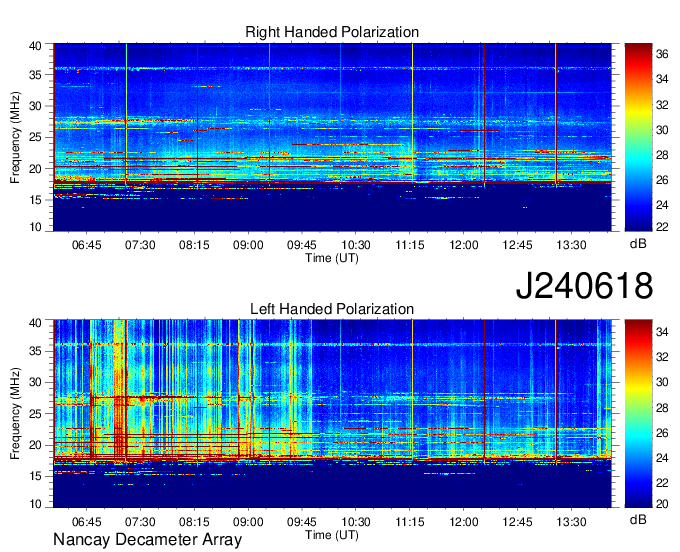Click the J240618 observation label
The image size is (680, 552).
(584, 286)
